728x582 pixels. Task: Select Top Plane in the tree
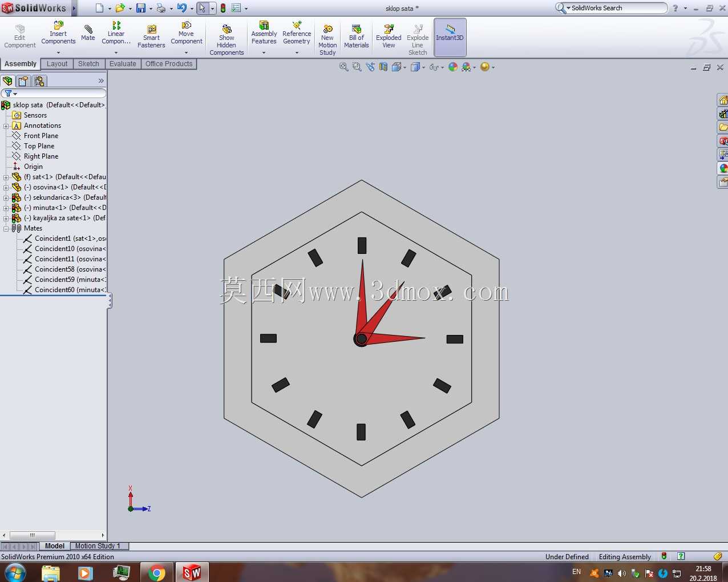[39, 146]
